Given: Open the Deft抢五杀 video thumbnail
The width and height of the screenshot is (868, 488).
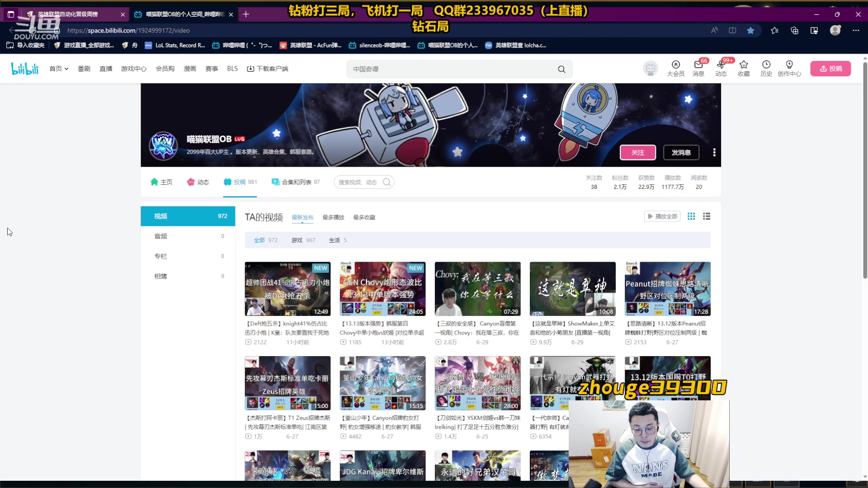Looking at the screenshot, I should tap(288, 289).
